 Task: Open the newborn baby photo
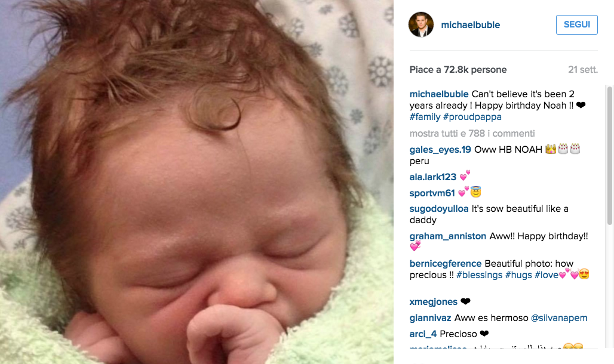197,182
